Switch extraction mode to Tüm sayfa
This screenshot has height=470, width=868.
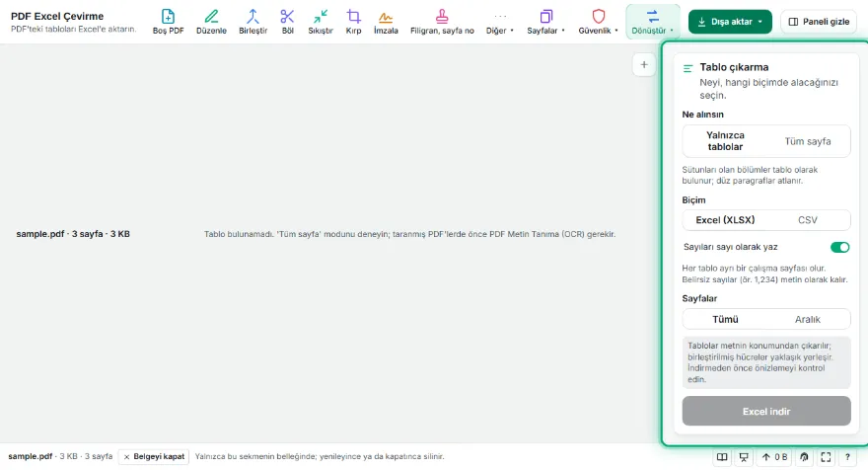808,141
